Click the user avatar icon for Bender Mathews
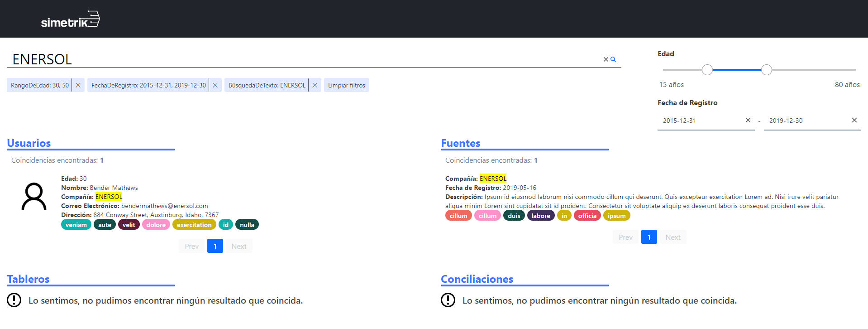 tap(34, 197)
